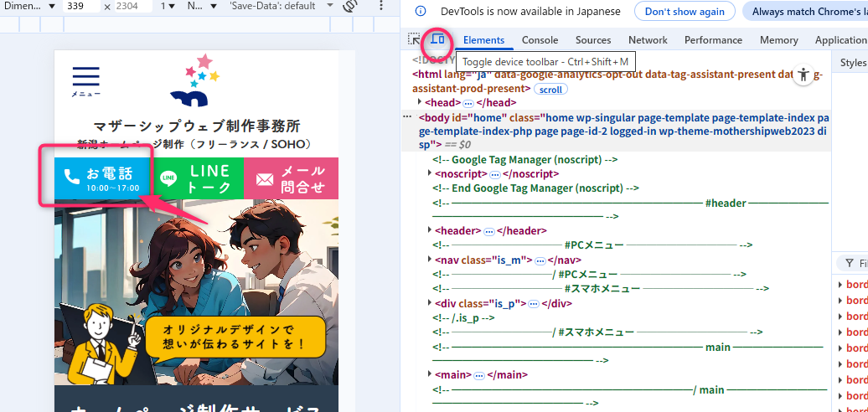Open the throttling N... dropdown
This screenshot has width=868, height=412.
[200, 7]
